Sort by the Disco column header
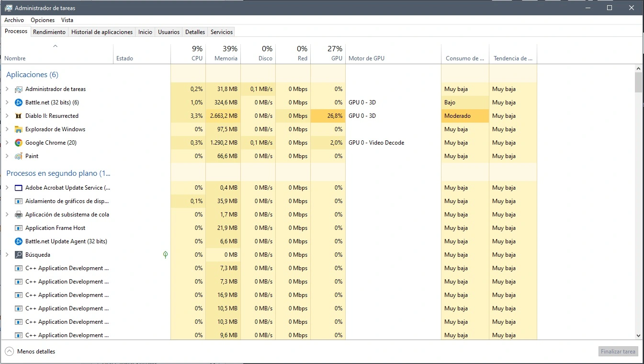 pos(258,54)
